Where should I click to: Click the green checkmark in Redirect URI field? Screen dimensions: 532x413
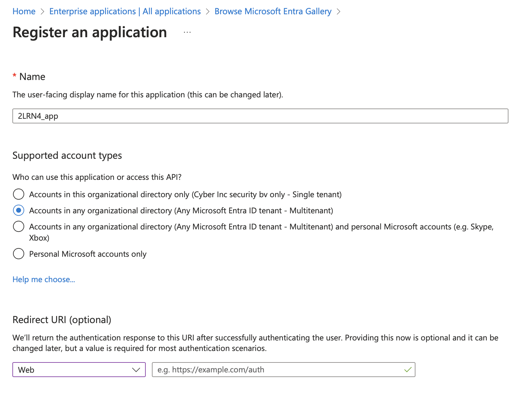point(408,370)
